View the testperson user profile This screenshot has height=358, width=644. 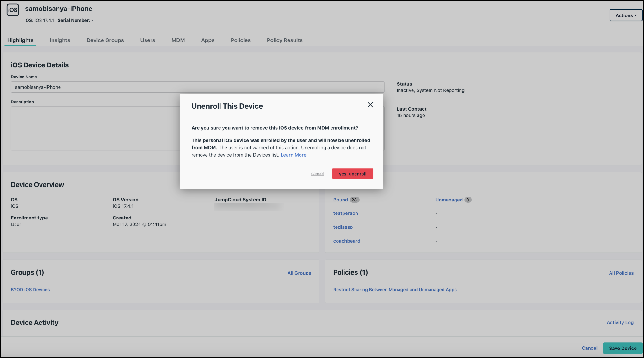[345, 213]
